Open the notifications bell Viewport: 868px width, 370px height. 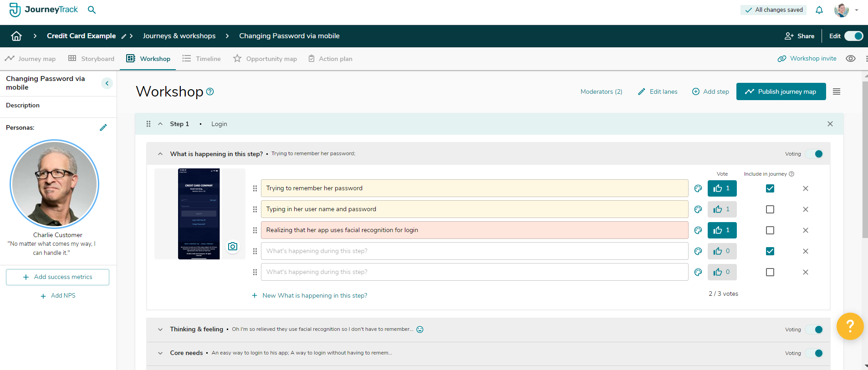tap(819, 10)
